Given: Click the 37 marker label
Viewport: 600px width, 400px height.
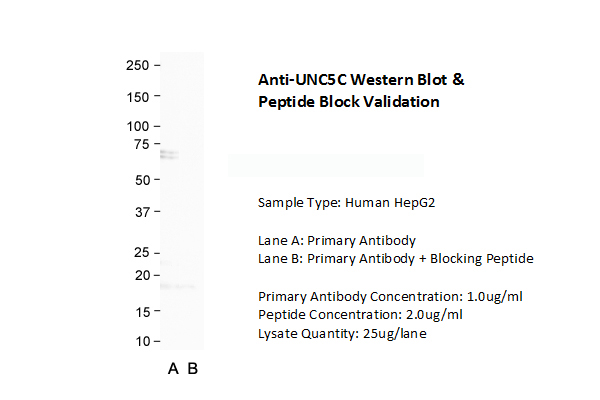Looking at the screenshot, I should (x=140, y=212).
